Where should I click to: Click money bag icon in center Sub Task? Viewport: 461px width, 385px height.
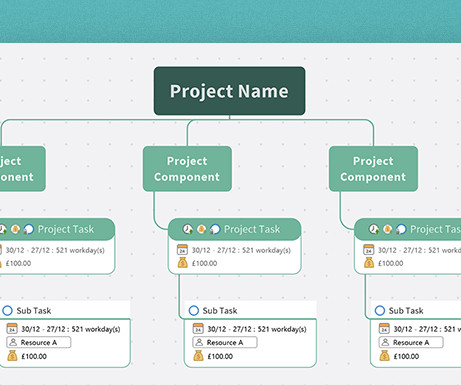point(198,356)
